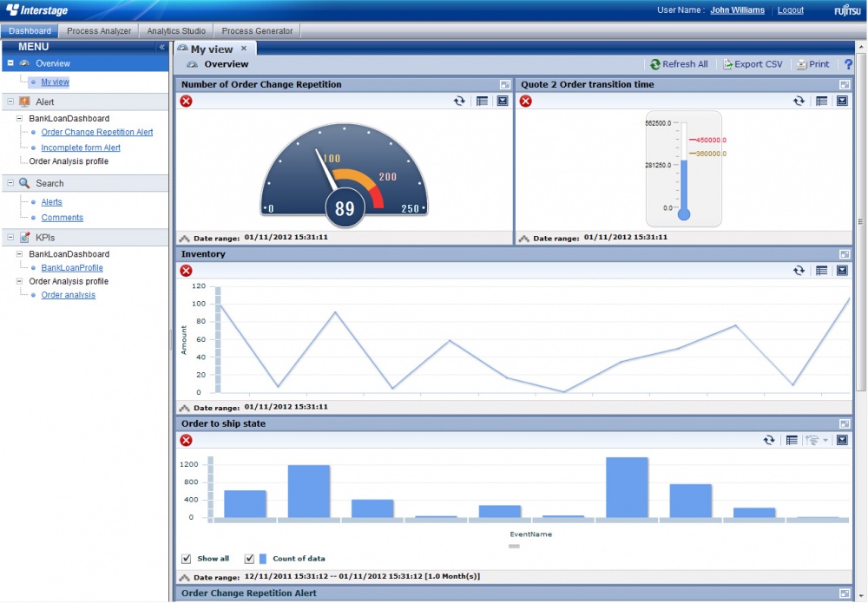Show data table for the Inventory chart
Screen dimensions: 868x603
point(821,271)
